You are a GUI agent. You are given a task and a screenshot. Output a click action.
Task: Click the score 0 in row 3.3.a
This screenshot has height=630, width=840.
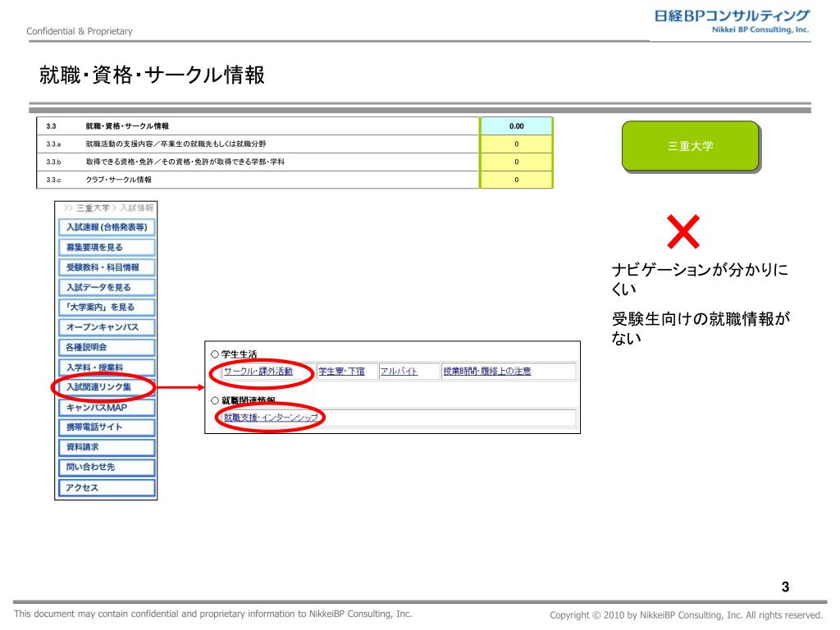tap(517, 144)
